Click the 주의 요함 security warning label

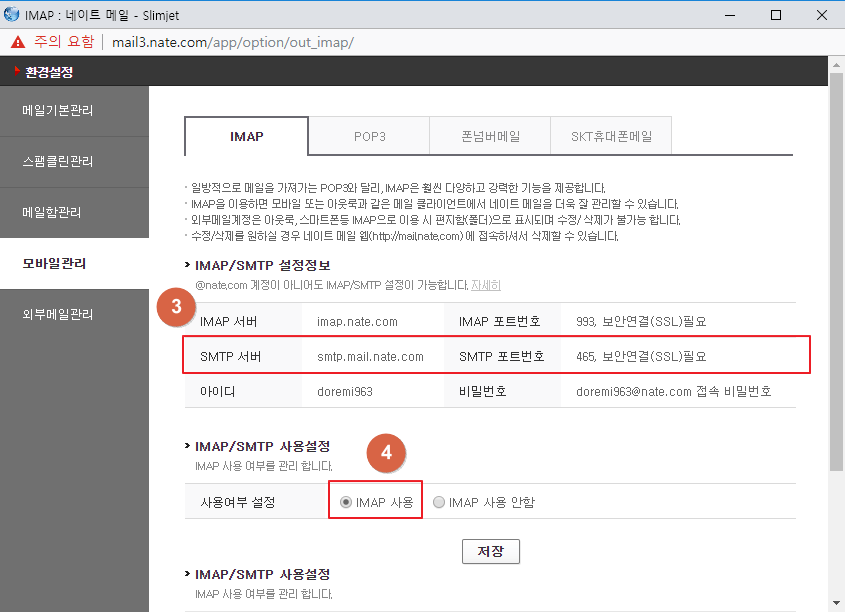click(64, 41)
